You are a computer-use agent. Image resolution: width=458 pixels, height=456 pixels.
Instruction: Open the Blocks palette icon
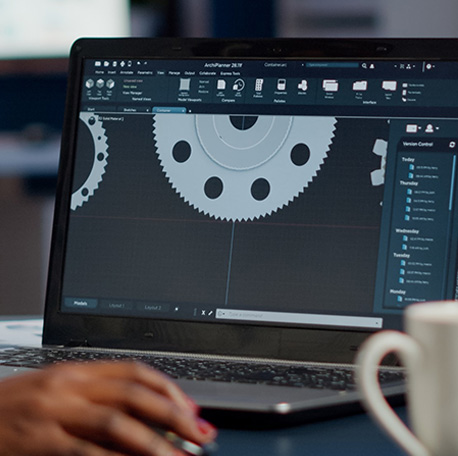coord(302,86)
